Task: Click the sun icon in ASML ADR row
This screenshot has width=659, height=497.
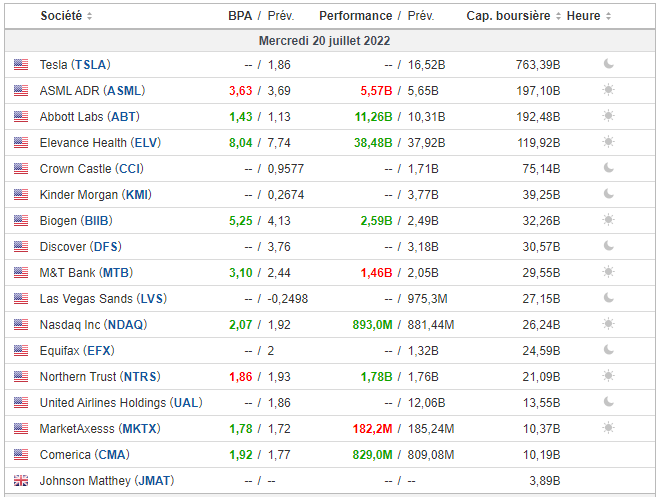Action: coord(608,90)
